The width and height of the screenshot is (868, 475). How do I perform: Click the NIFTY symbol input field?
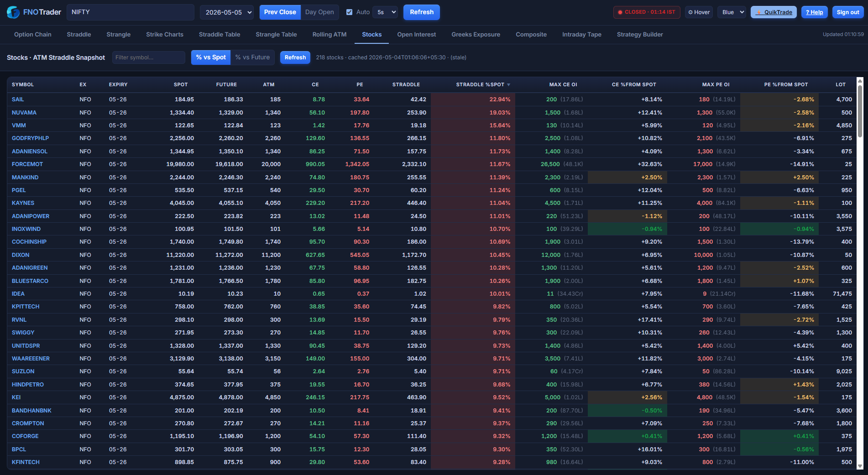tap(131, 12)
